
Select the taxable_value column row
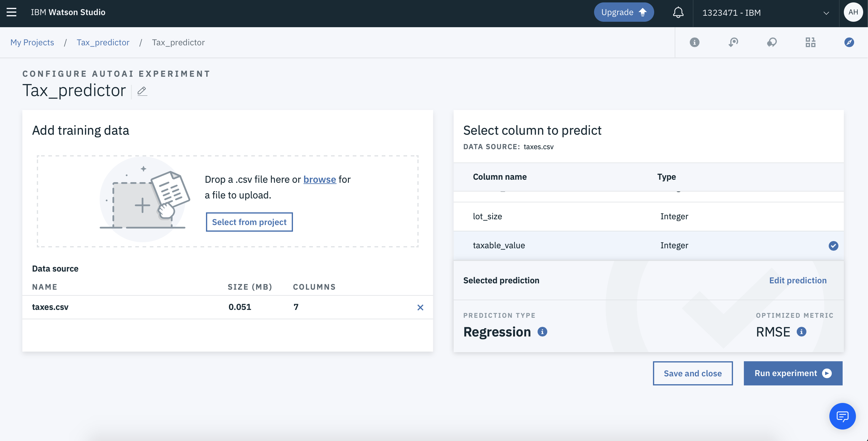[648, 246]
